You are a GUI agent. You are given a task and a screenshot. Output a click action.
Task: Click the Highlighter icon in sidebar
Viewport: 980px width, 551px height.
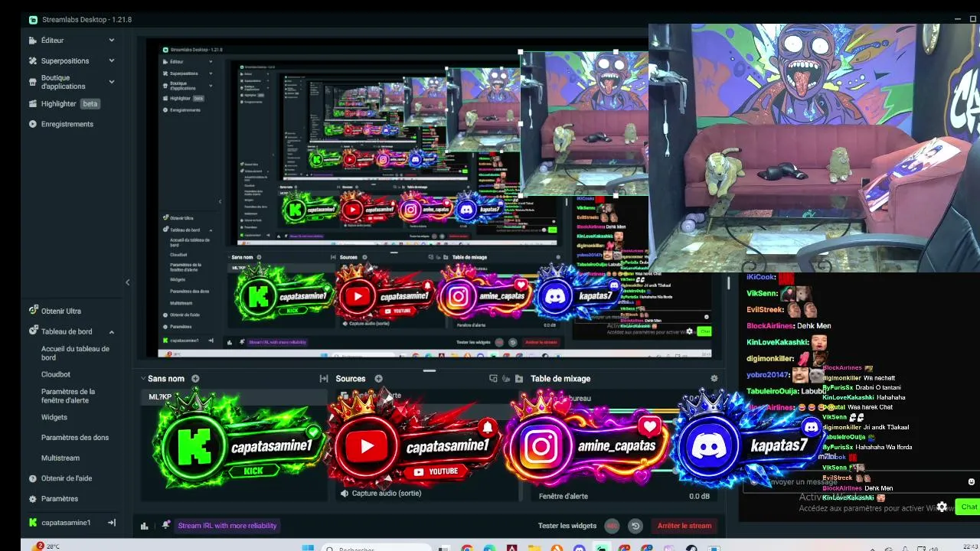[33, 104]
